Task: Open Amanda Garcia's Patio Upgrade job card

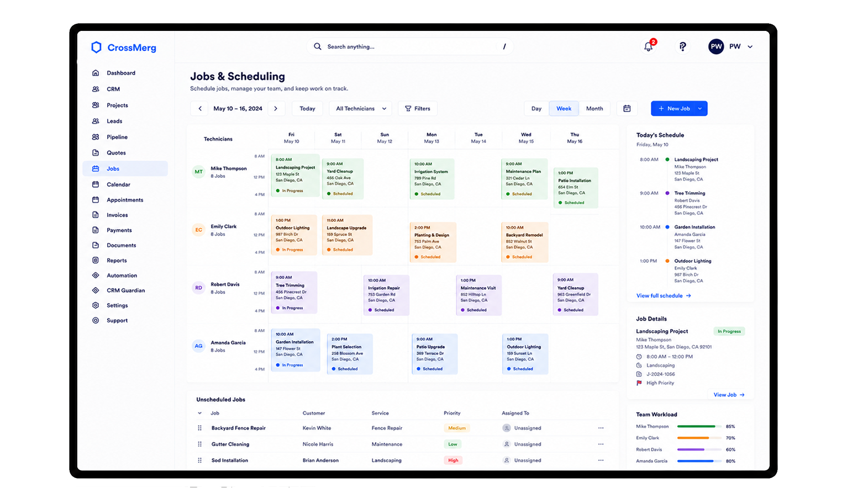Action: [x=434, y=354]
